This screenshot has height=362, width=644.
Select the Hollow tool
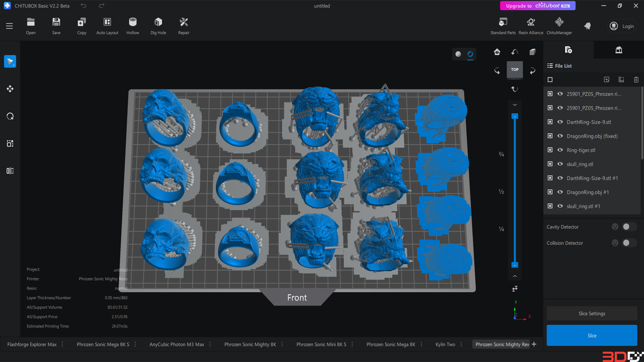coord(133,26)
